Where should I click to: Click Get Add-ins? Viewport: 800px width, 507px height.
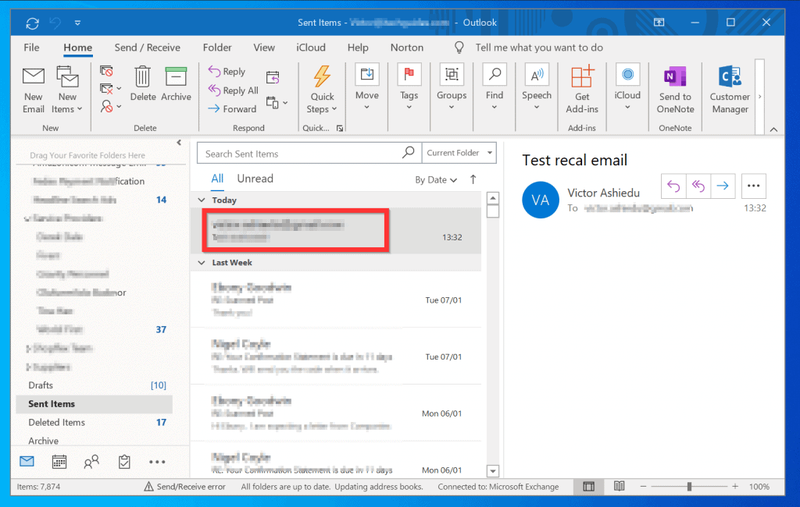click(x=582, y=90)
